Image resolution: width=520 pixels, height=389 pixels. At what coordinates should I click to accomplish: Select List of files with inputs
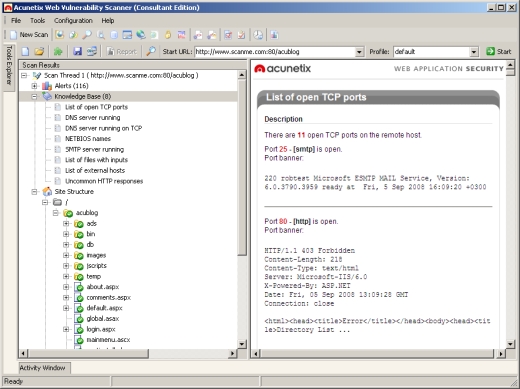click(96, 160)
